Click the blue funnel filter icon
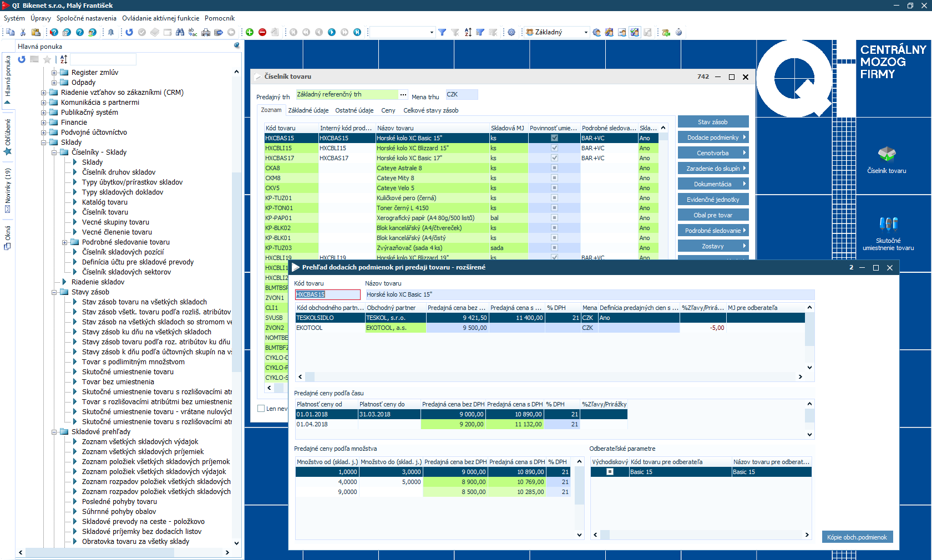 point(442,32)
